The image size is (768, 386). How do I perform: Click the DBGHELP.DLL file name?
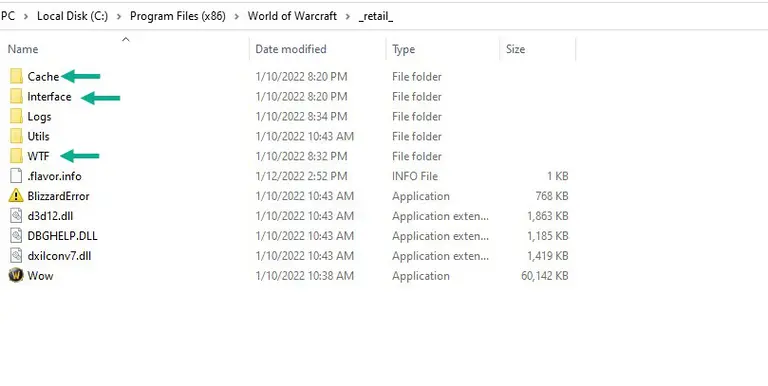coord(62,236)
